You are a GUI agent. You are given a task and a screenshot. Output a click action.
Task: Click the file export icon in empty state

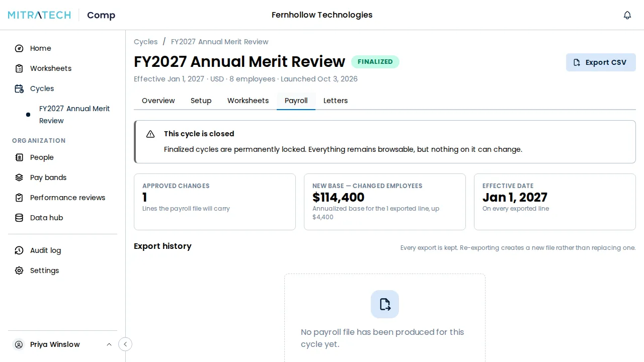coord(385,304)
